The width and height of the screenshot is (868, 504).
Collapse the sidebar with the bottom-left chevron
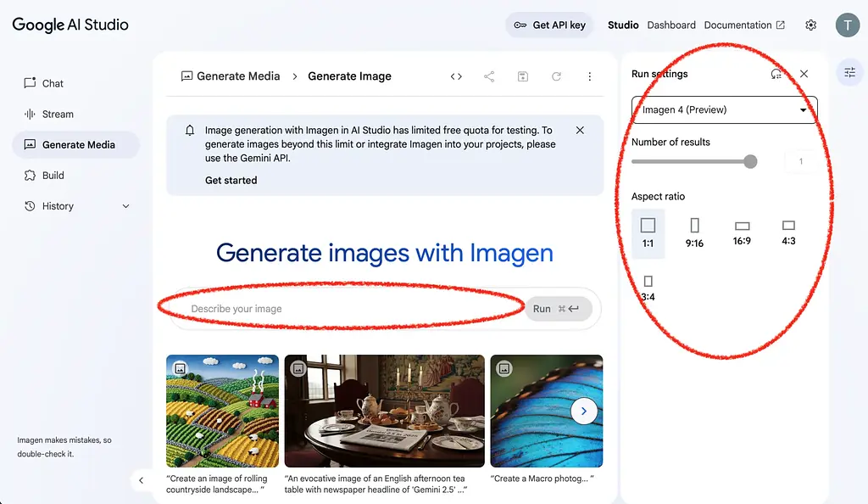[x=142, y=479]
